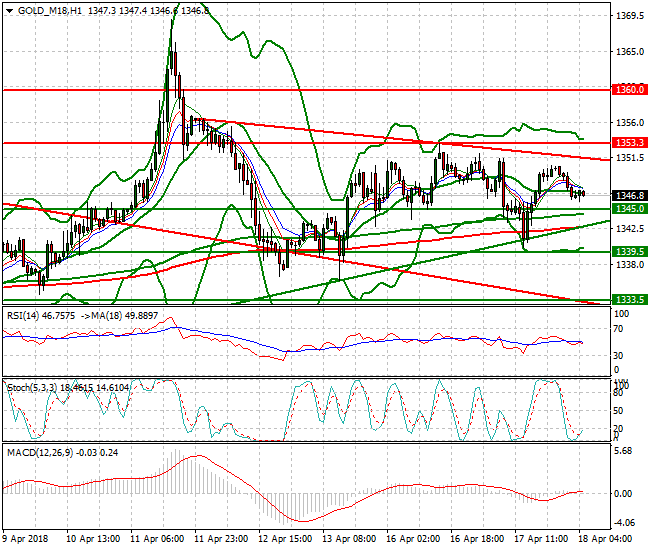Open the chart menu triangle beside GOLD_M18
Screen dimensions: 650x550
click(9, 11)
